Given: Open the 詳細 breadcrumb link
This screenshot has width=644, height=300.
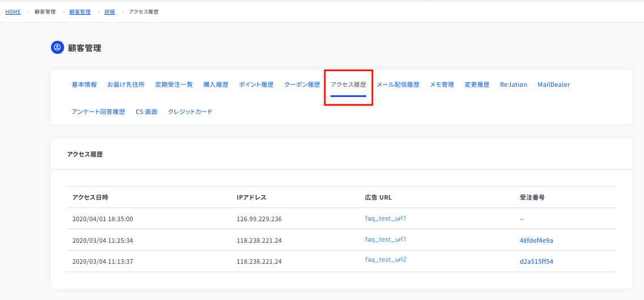Looking at the screenshot, I should coord(110,12).
